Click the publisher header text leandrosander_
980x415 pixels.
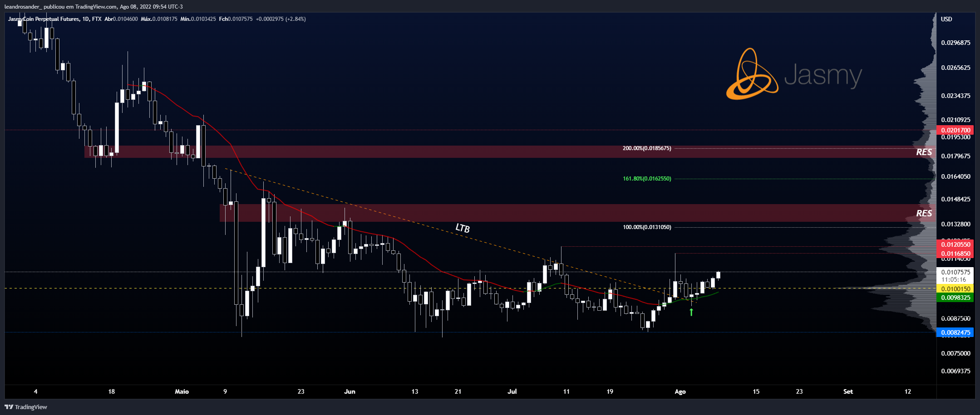point(23,7)
